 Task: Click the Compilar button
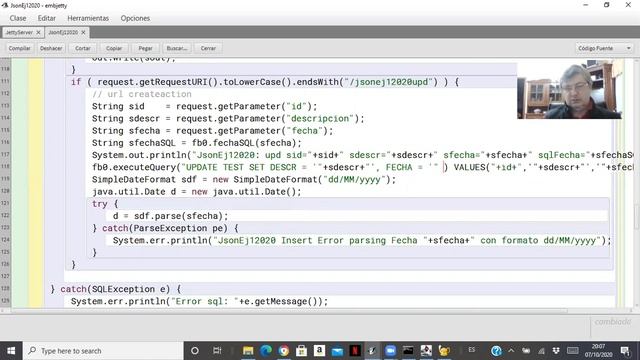(x=19, y=48)
